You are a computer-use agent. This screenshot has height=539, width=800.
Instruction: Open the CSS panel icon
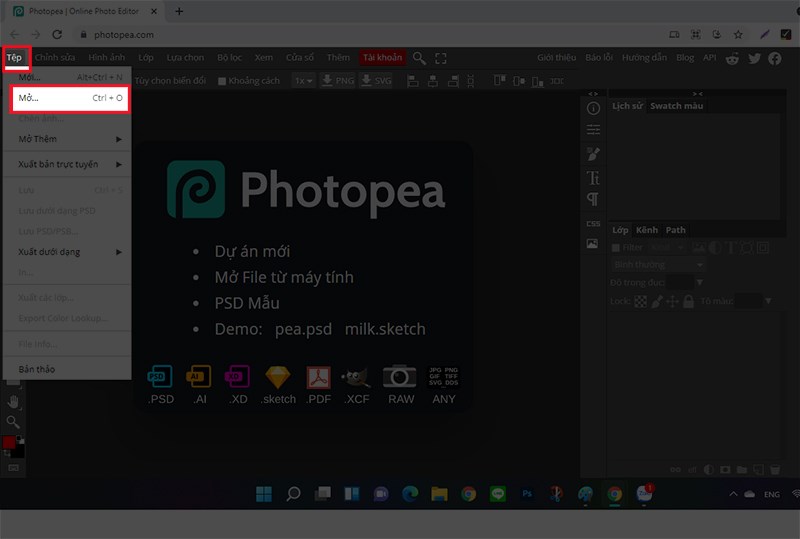(x=593, y=224)
